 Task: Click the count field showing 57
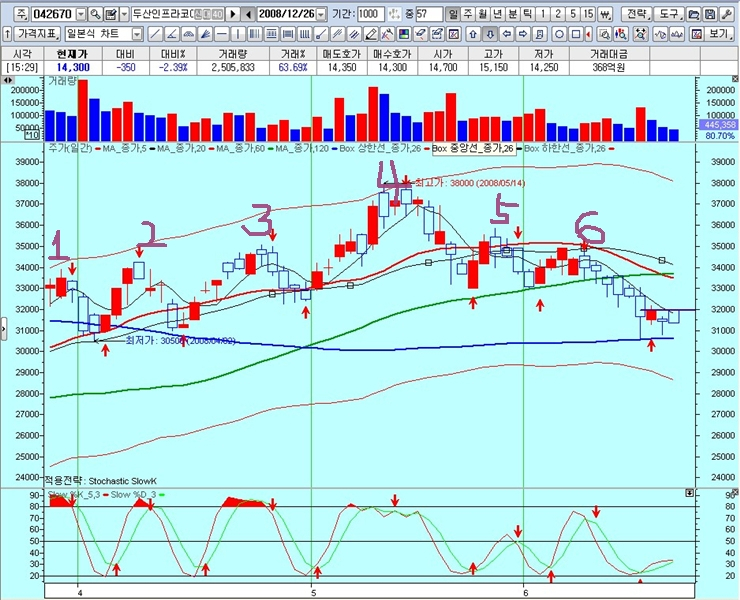429,14
